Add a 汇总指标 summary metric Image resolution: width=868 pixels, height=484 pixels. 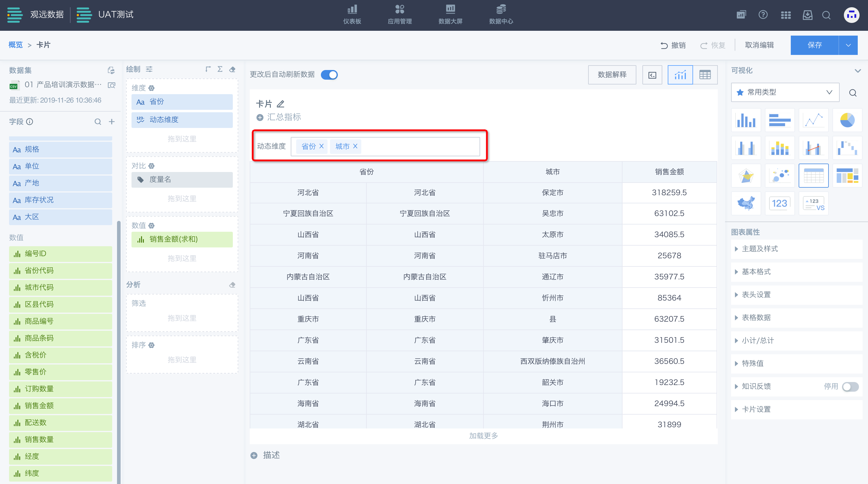pyautogui.click(x=278, y=117)
